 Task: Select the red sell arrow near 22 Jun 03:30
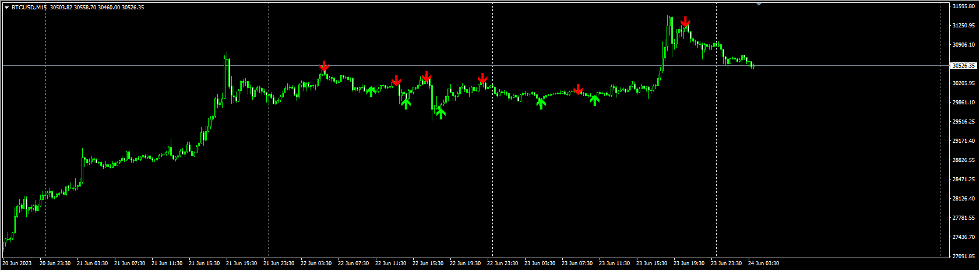click(324, 66)
